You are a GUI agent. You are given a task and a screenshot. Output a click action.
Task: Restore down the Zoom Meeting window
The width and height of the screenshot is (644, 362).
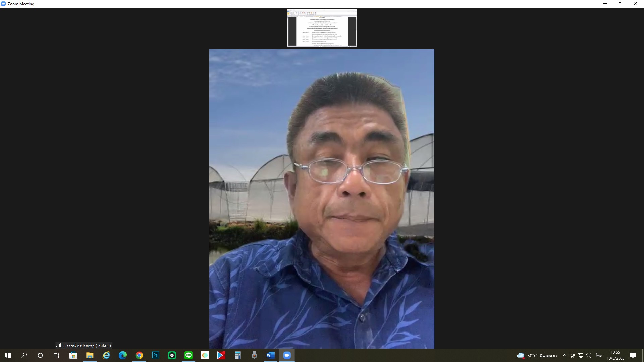tap(620, 4)
